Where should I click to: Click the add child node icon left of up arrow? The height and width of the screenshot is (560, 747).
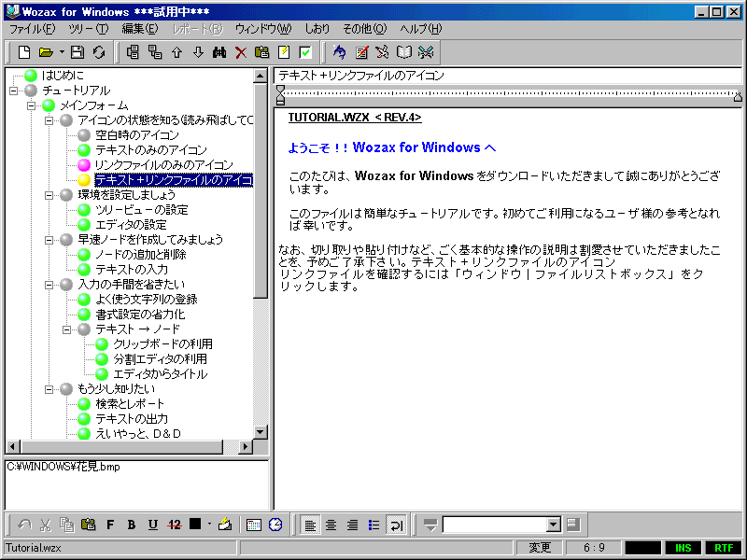click(155, 52)
